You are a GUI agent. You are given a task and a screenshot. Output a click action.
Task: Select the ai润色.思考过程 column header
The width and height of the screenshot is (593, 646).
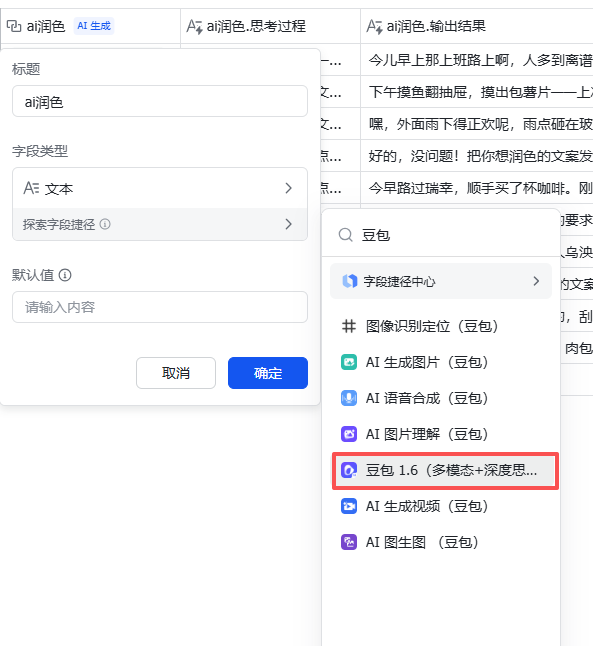tap(270, 26)
